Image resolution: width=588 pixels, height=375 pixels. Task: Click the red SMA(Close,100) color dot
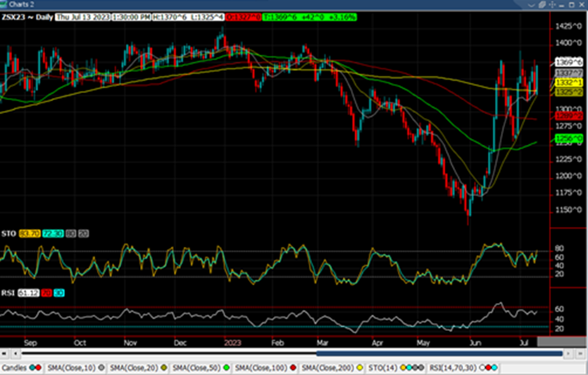(292, 368)
